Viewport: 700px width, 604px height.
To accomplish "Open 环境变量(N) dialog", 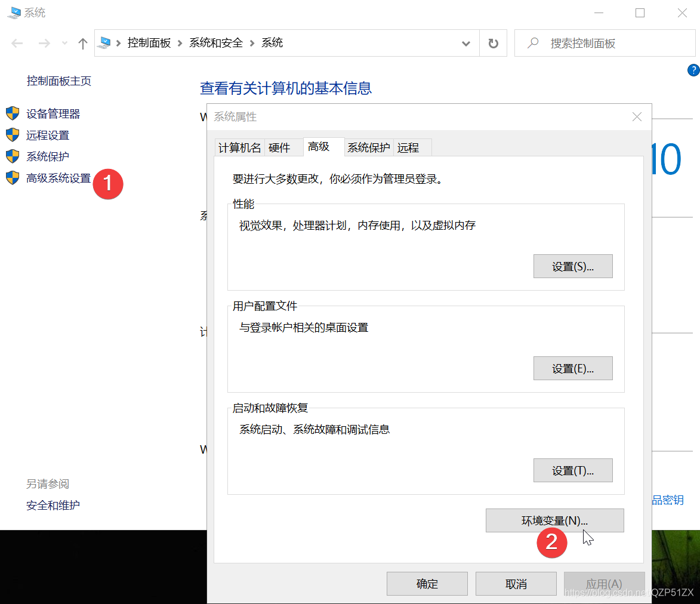I will click(x=554, y=520).
